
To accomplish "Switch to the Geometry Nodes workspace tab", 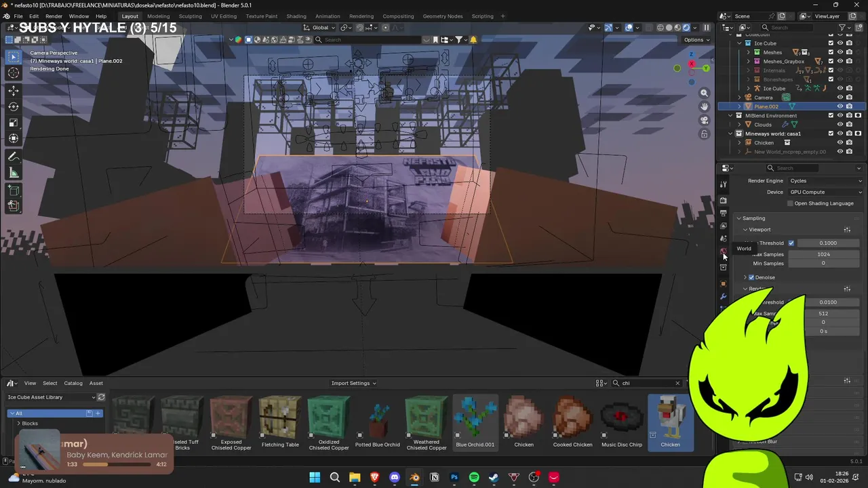I will point(443,16).
